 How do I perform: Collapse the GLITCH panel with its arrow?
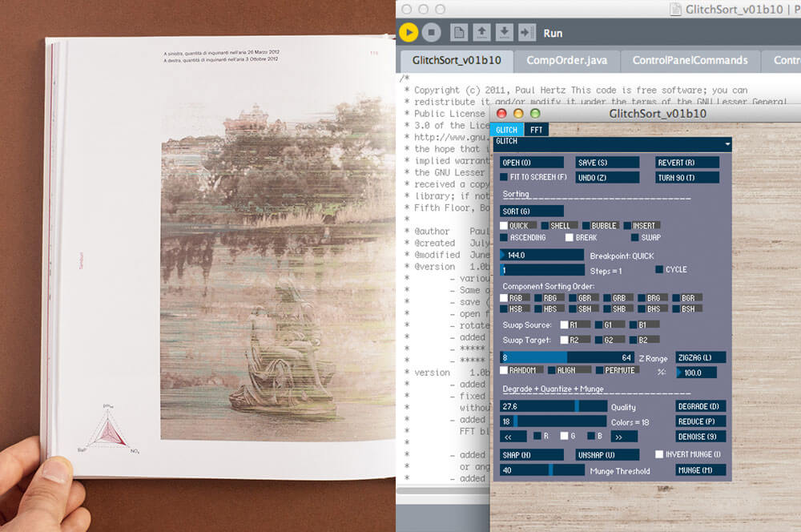tap(727, 144)
